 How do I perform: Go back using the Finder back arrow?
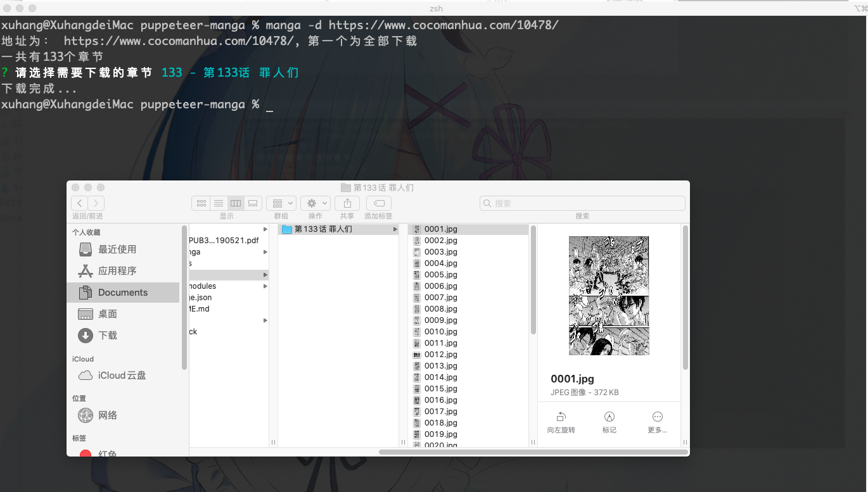pos(79,203)
